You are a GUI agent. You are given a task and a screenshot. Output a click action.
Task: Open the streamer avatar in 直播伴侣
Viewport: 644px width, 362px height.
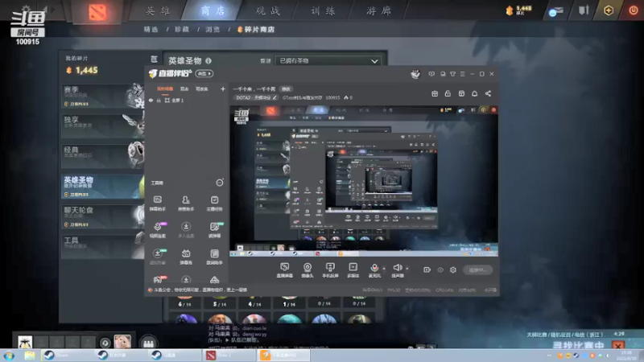coord(415,74)
